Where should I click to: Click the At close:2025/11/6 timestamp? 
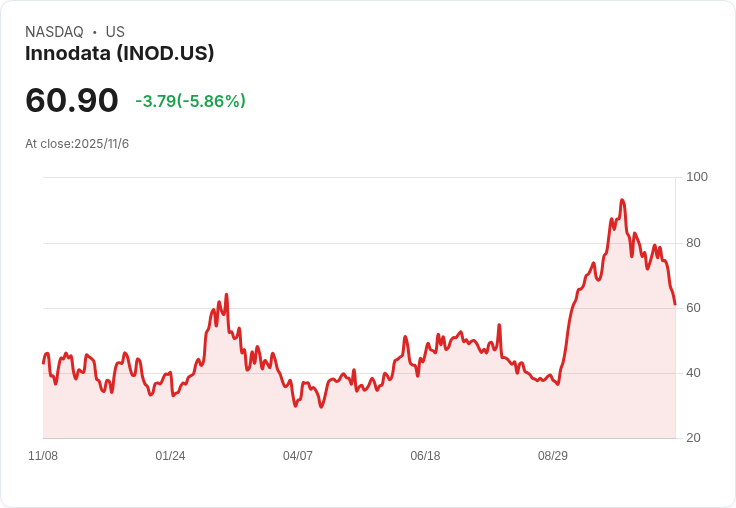point(77,144)
